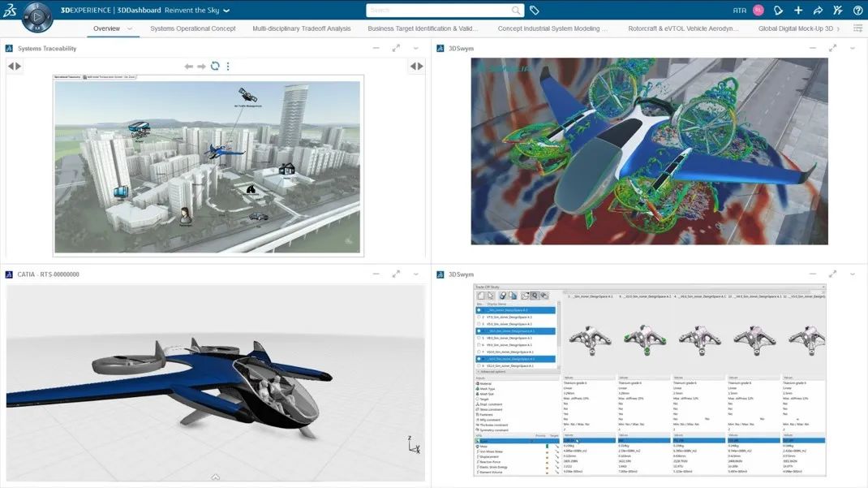Open the notifications megaphone icon
Image resolution: width=868 pixels, height=488 pixels.
pos(778,11)
